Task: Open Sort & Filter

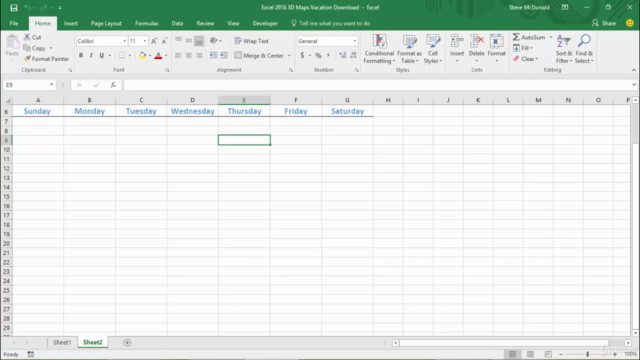Action: [x=564, y=49]
